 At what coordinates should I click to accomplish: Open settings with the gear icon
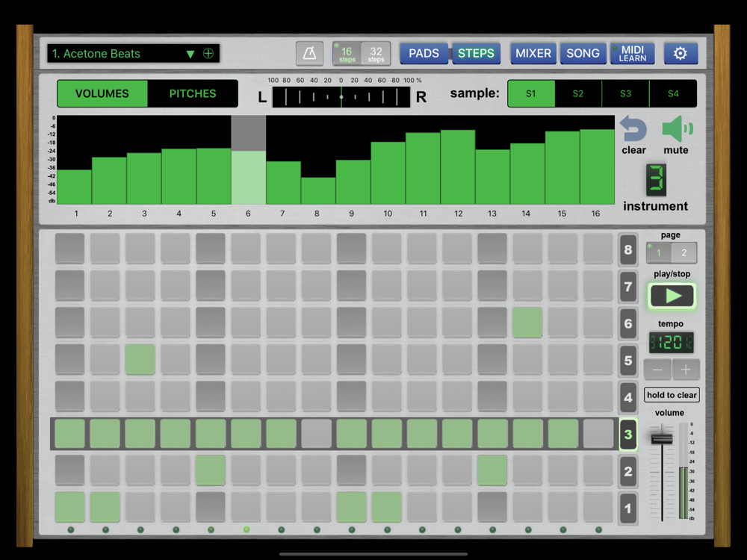point(680,54)
